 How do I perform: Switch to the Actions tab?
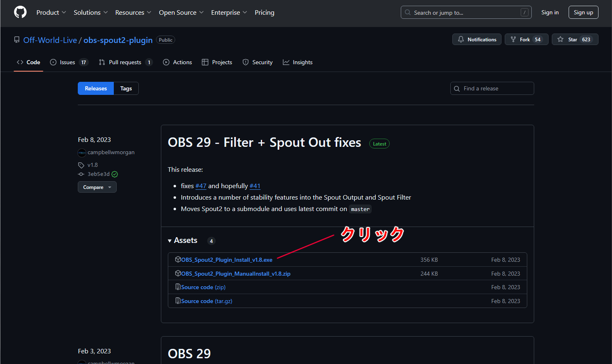pyautogui.click(x=177, y=62)
